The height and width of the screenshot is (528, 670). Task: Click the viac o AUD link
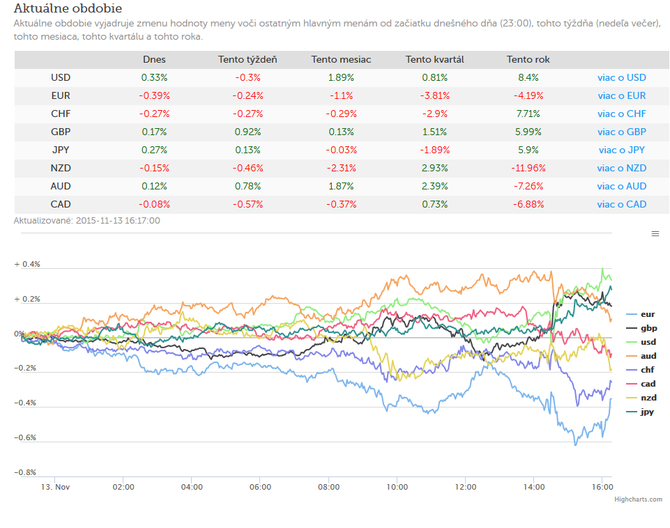click(x=622, y=186)
